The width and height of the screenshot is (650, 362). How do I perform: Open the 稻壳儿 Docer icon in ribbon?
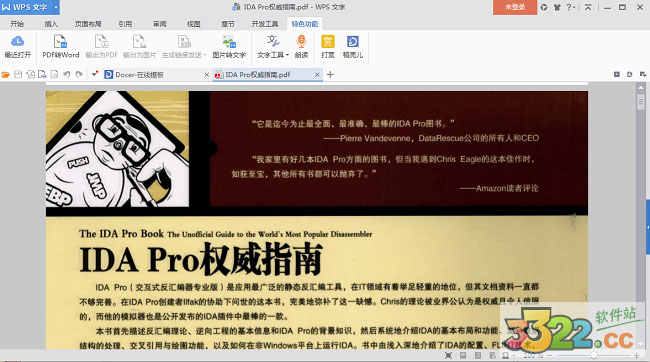point(353,46)
